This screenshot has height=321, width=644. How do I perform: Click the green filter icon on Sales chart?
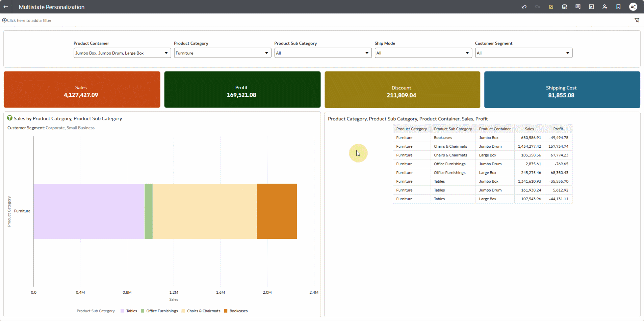(10, 118)
